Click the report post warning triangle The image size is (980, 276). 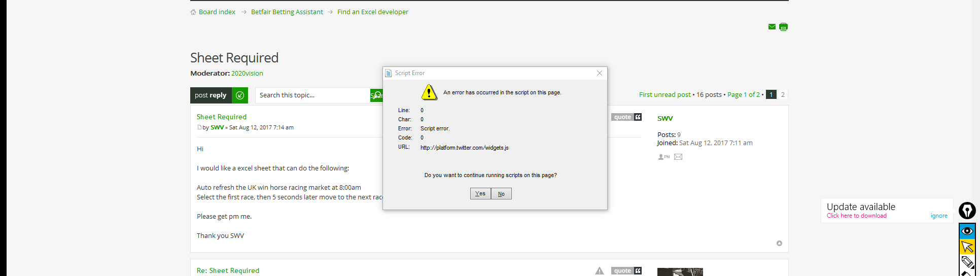[600, 271]
